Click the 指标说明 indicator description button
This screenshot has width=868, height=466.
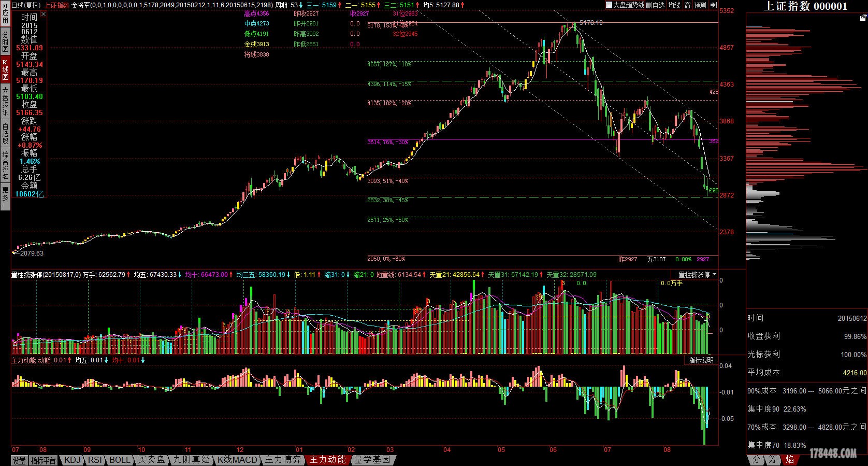pyautogui.click(x=701, y=360)
